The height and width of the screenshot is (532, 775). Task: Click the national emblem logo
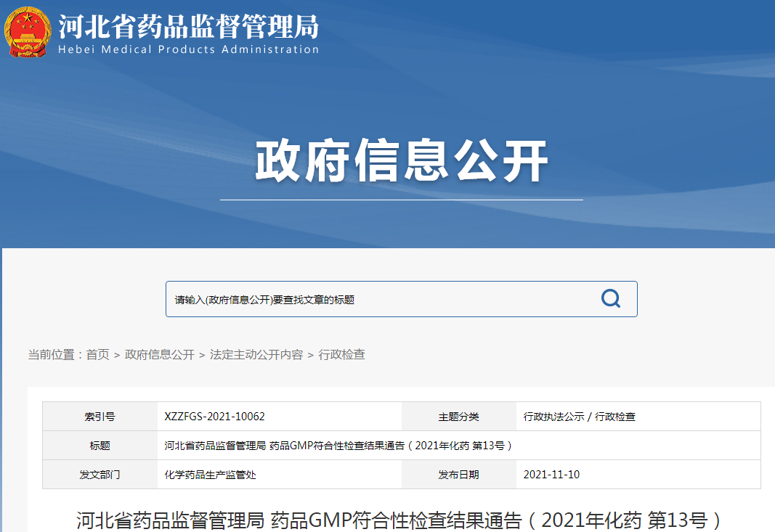[28, 32]
